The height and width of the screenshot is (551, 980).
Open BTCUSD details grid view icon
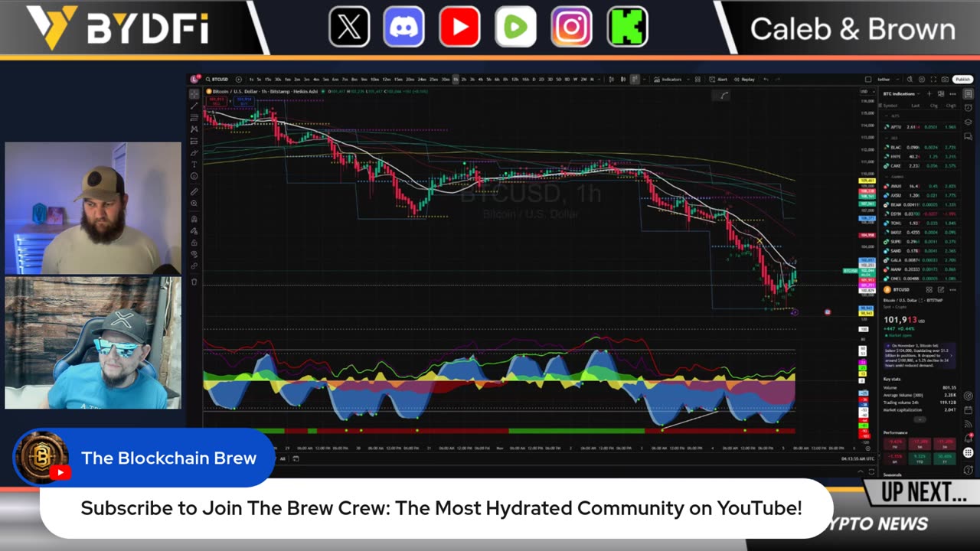pyautogui.click(x=929, y=289)
